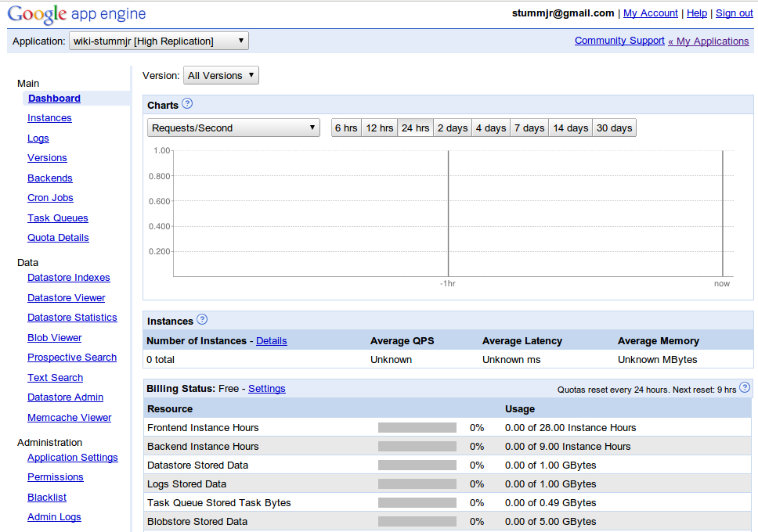The height and width of the screenshot is (532, 758).
Task: Click the help icon next to Charts
Action: [x=187, y=104]
